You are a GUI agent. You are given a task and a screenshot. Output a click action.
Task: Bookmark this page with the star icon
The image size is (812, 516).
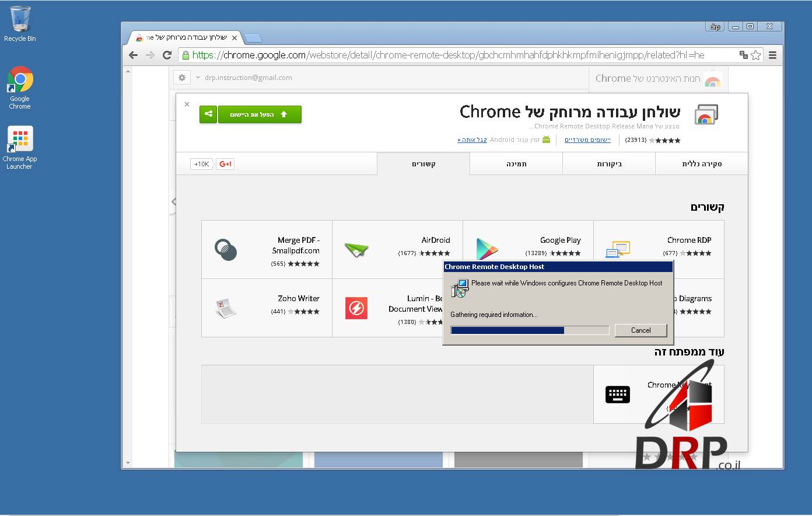[756, 55]
